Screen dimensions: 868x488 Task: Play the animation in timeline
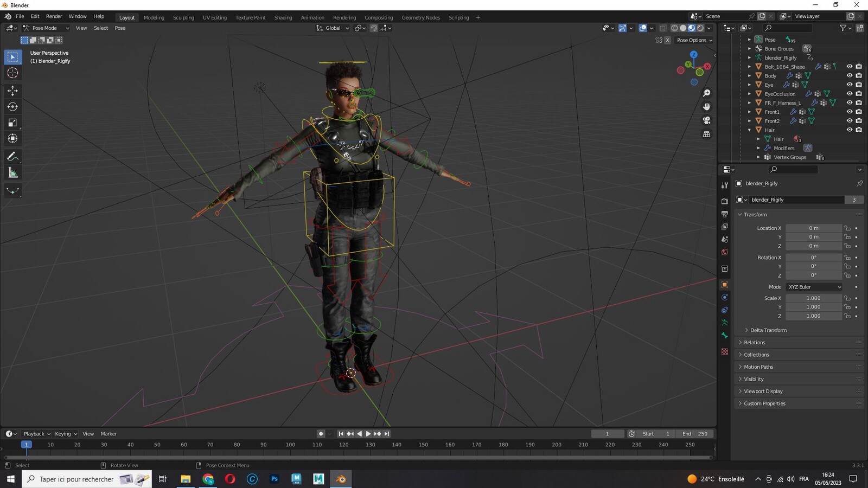tap(368, 434)
